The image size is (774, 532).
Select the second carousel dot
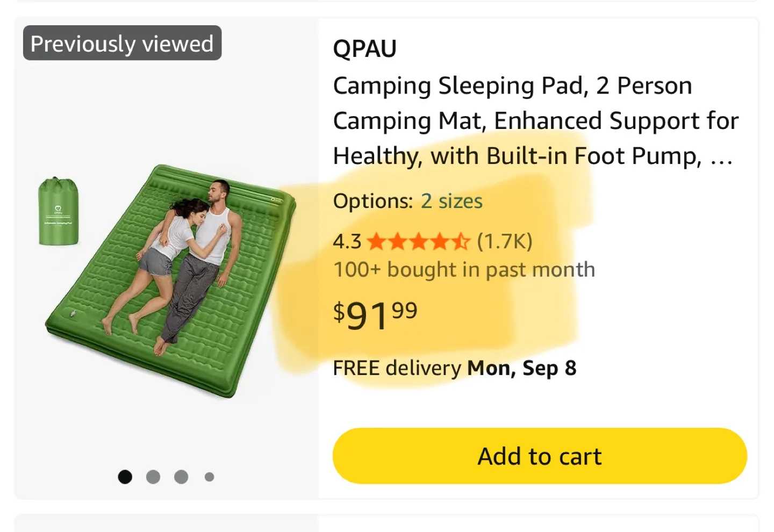[x=153, y=477]
